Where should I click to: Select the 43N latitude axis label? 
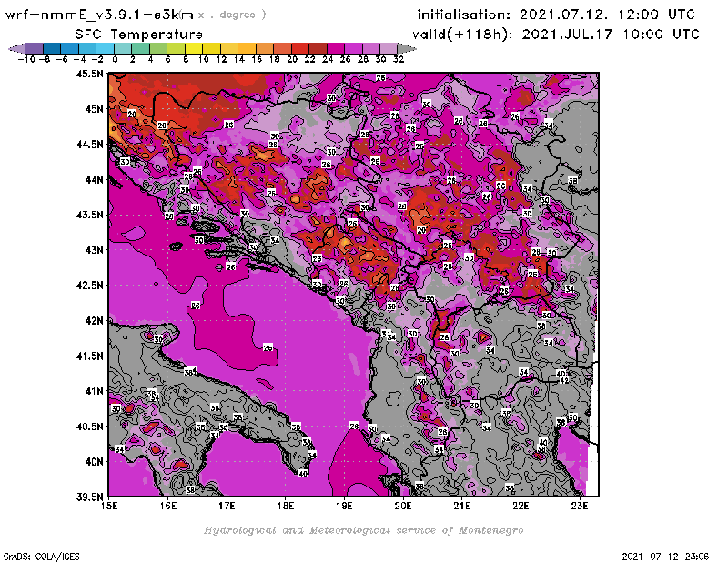(x=94, y=250)
